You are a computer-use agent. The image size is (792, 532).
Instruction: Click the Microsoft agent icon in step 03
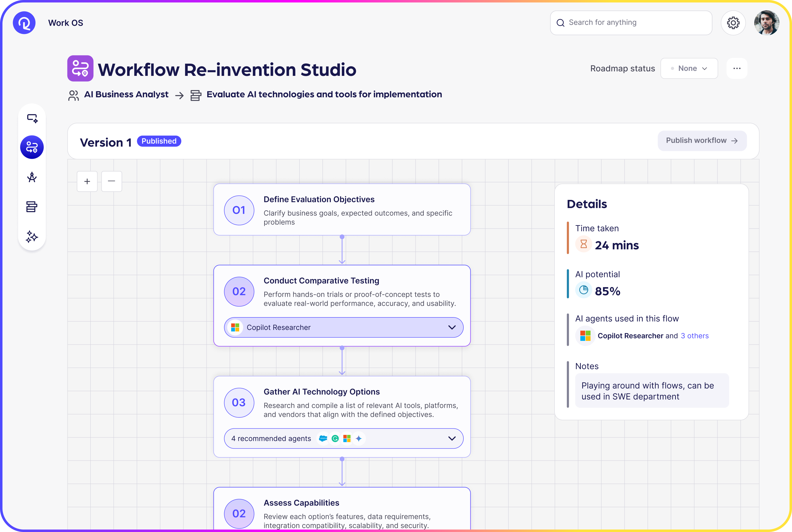coord(347,438)
